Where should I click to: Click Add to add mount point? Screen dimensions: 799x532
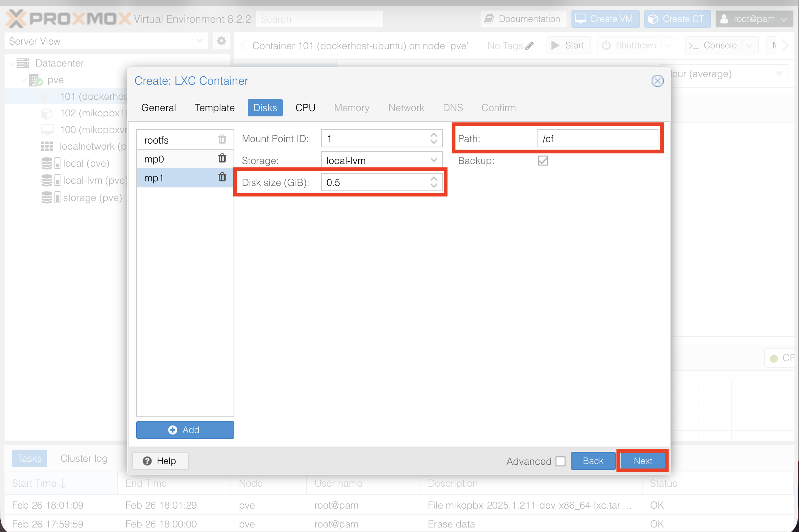tap(185, 430)
